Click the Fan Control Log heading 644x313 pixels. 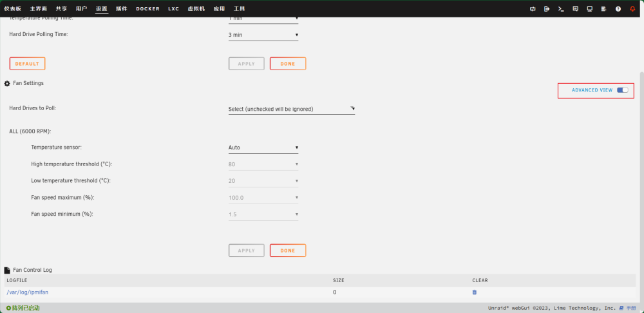pos(32,270)
